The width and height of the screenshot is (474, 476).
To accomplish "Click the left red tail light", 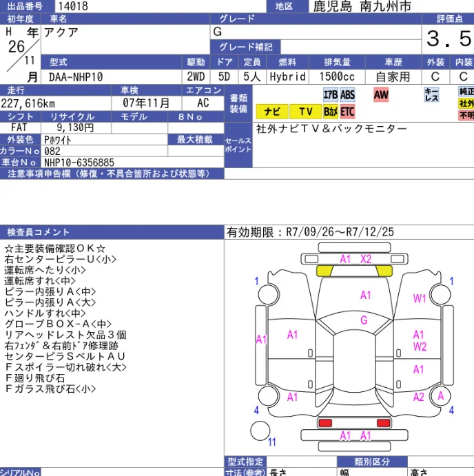I will coord(326,422).
